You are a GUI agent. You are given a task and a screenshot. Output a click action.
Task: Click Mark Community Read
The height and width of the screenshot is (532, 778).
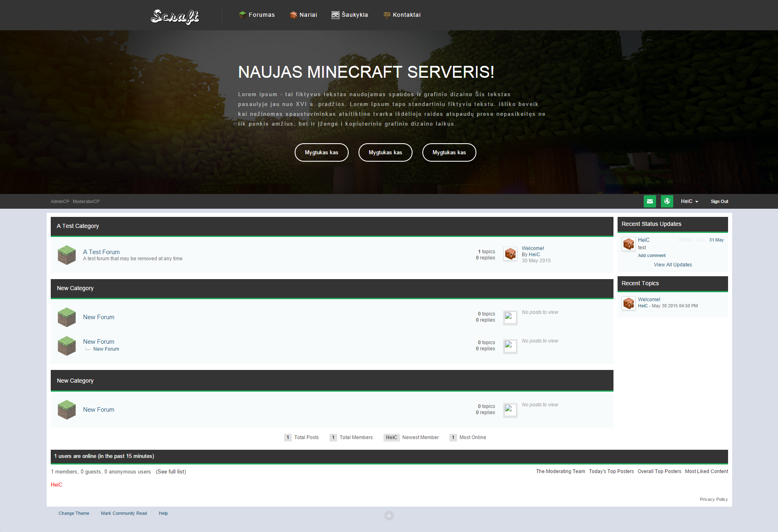tap(124, 513)
